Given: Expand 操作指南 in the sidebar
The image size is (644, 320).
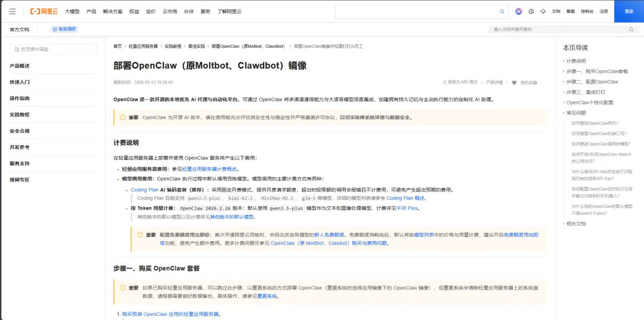Looking at the screenshot, I should (20, 99).
